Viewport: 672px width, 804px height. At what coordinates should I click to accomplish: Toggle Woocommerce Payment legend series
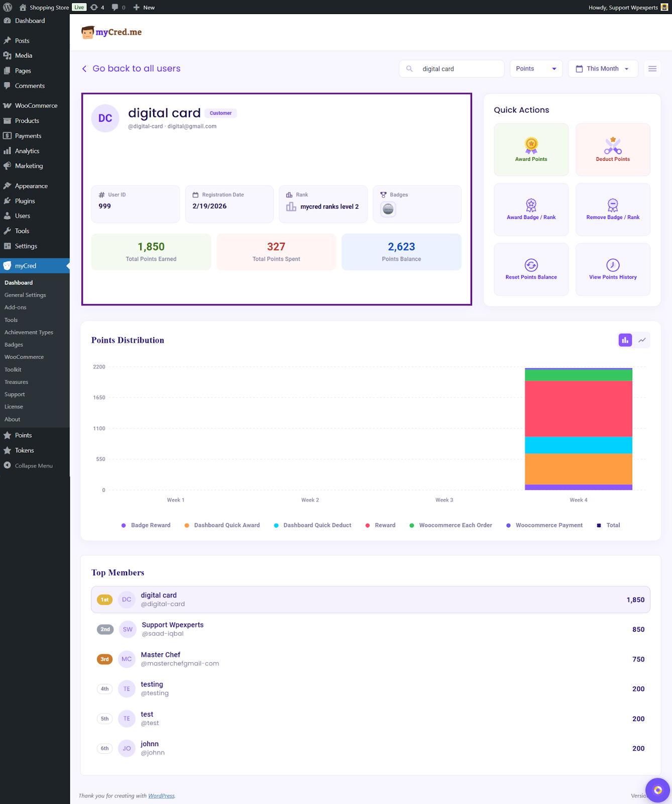(548, 525)
